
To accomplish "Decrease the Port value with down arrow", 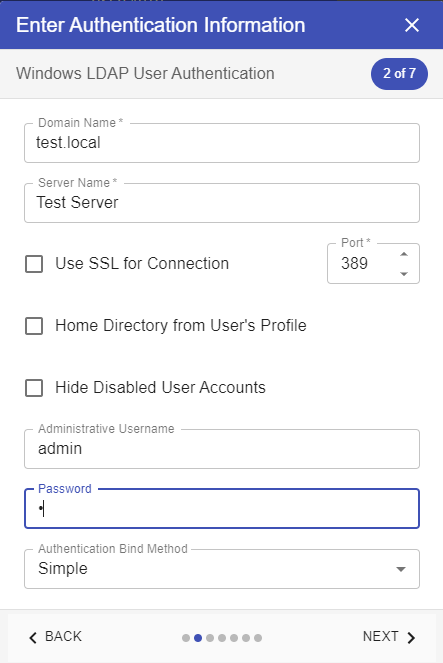I will click(404, 274).
